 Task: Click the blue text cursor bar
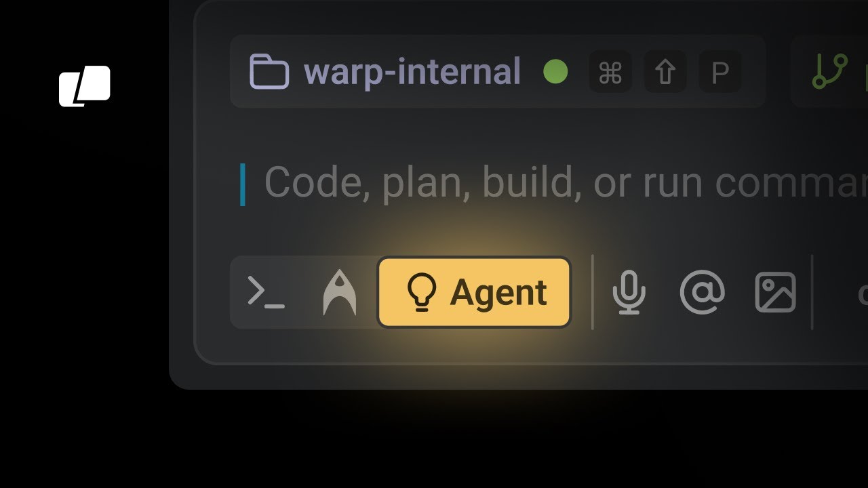tap(242, 184)
